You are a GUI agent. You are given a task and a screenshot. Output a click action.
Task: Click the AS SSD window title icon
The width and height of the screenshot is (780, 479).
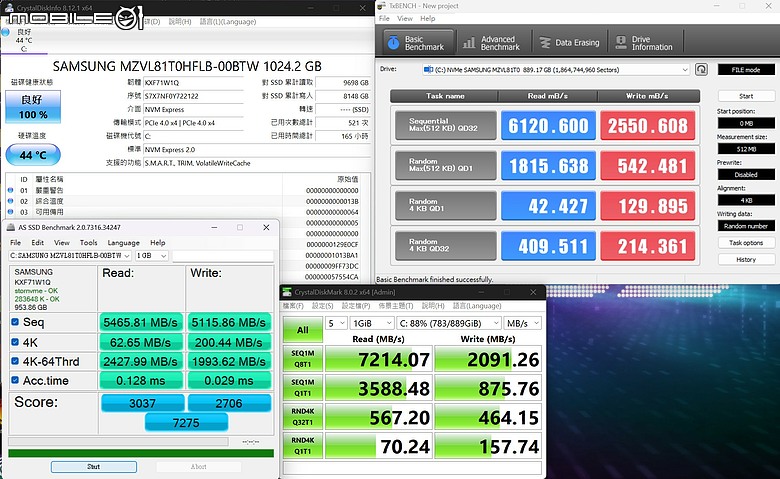coord(11,227)
